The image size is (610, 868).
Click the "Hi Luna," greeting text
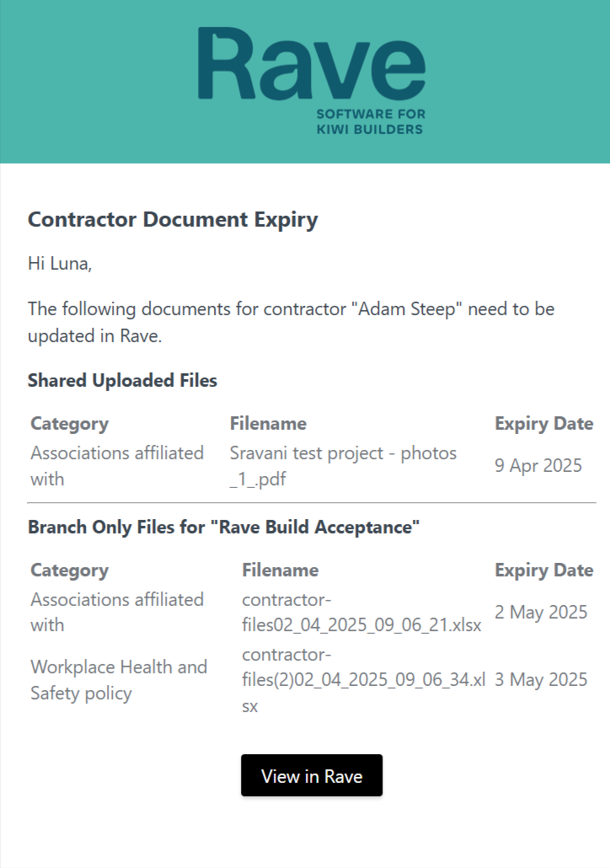pos(60,263)
